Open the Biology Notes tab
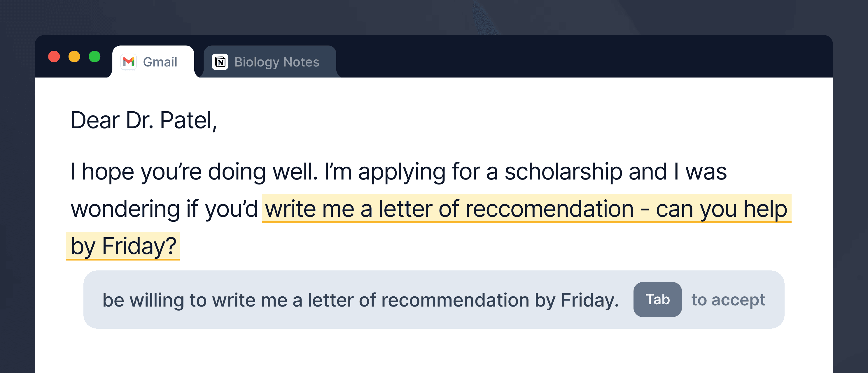 pos(276,62)
